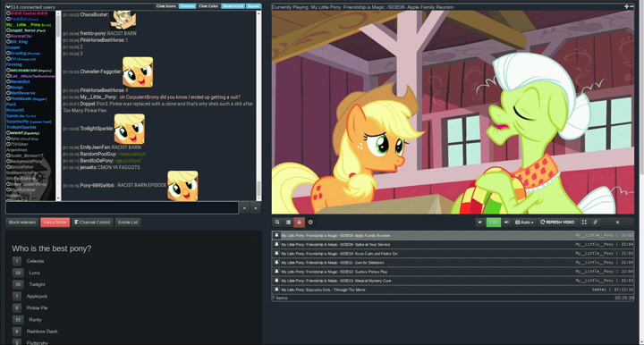Screen dimensions: 644x345
Task: Toggle the last blue chat option button
Action: (253, 6)
